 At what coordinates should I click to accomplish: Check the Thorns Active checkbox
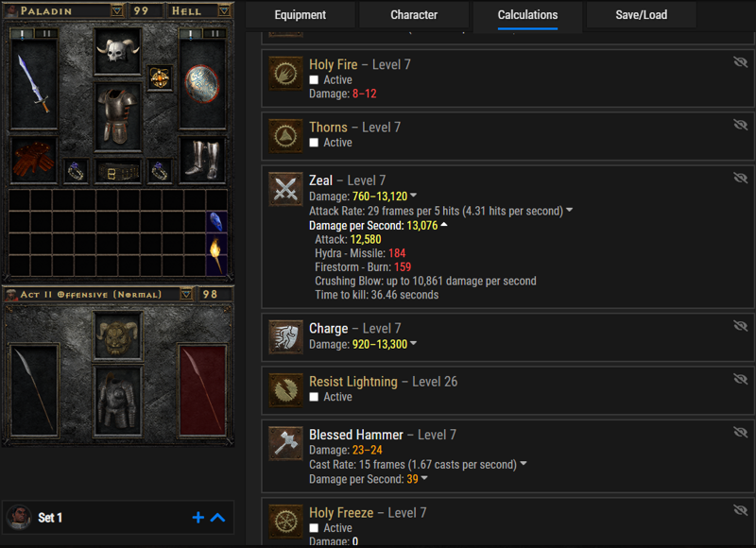pos(314,143)
